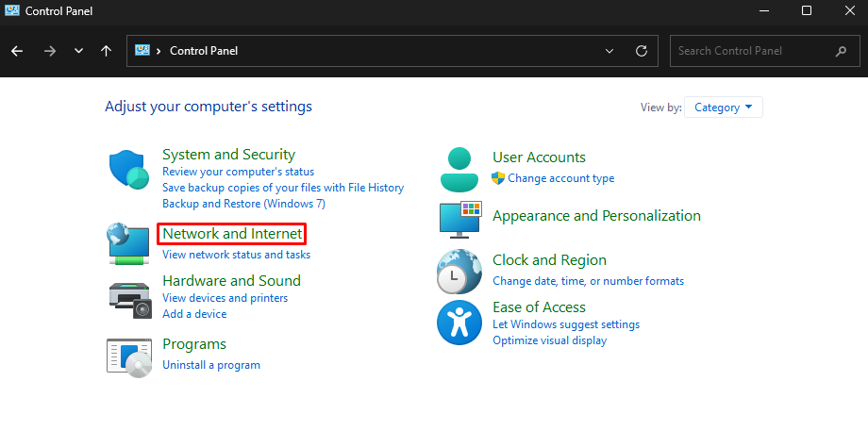Expand the breadcrumb chevron before Control Panel
The height and width of the screenshot is (431, 868).
159,51
